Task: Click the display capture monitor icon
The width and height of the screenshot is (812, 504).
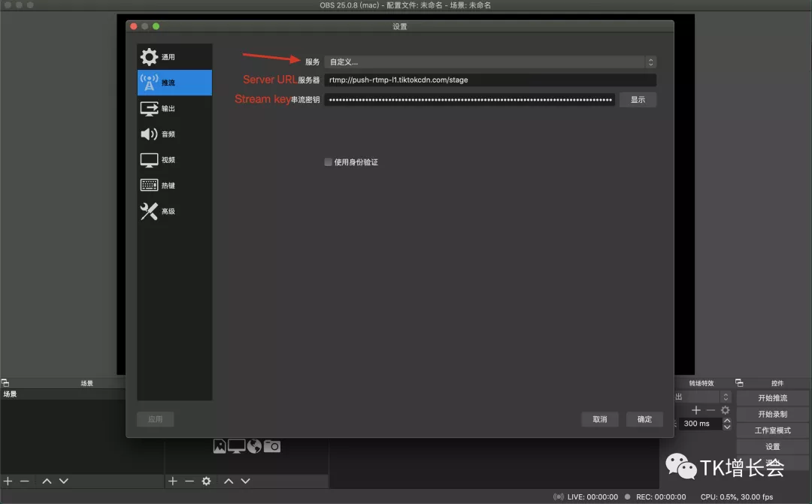Action: (x=237, y=446)
